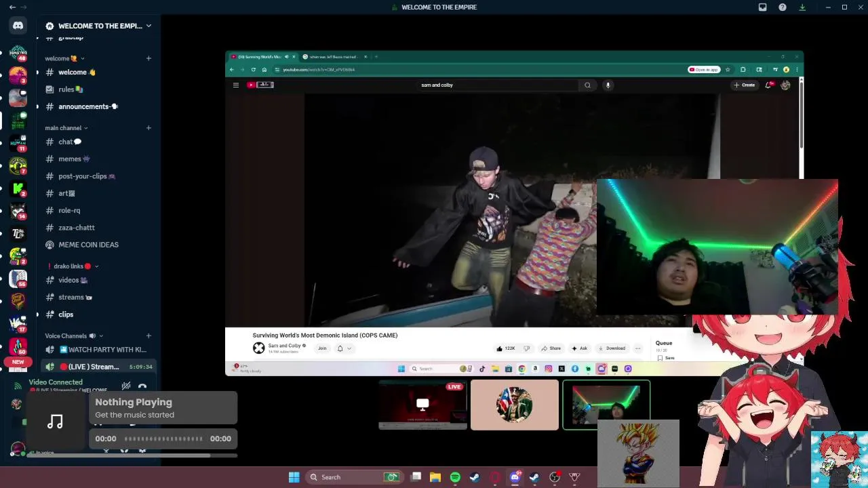Select the green-lit webcam participant tile
The width and height of the screenshot is (868, 488).
[606, 405]
